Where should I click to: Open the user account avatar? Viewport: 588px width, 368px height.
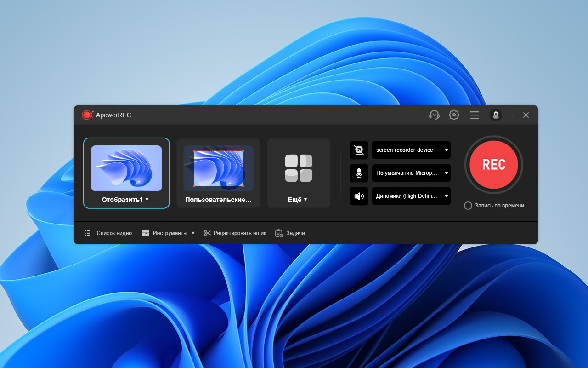pyautogui.click(x=496, y=115)
